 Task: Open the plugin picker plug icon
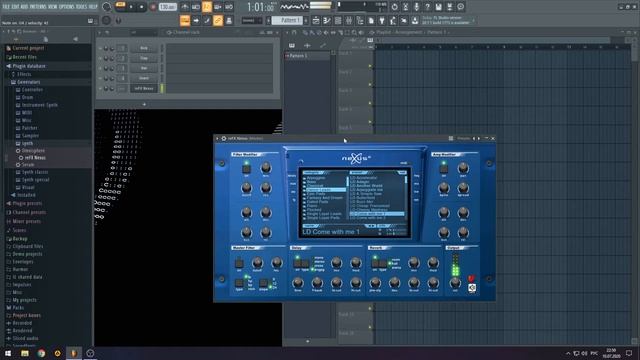(x=382, y=20)
